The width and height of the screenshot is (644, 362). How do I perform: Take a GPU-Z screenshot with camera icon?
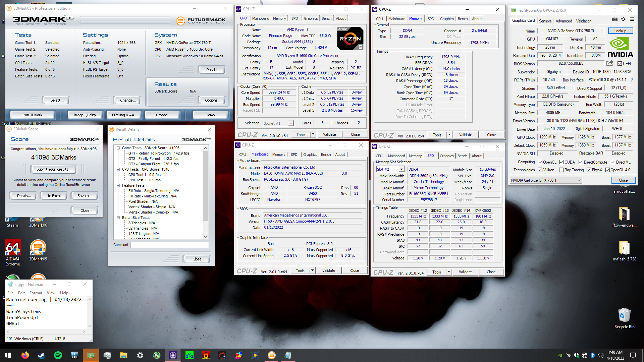(x=614, y=19)
